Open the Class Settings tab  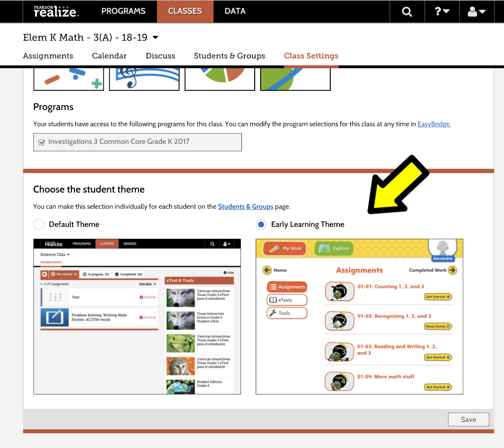pos(311,56)
